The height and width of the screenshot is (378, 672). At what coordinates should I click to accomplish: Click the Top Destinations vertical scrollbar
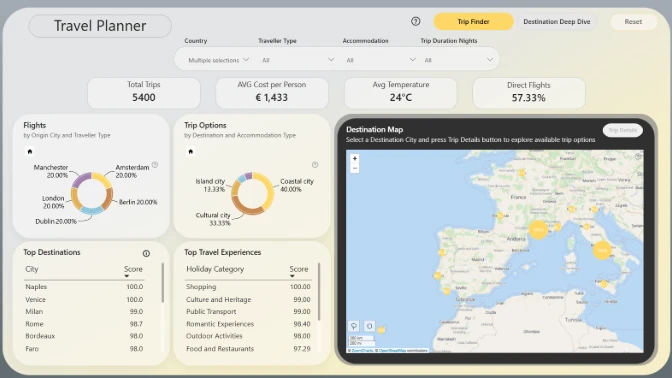click(x=163, y=283)
